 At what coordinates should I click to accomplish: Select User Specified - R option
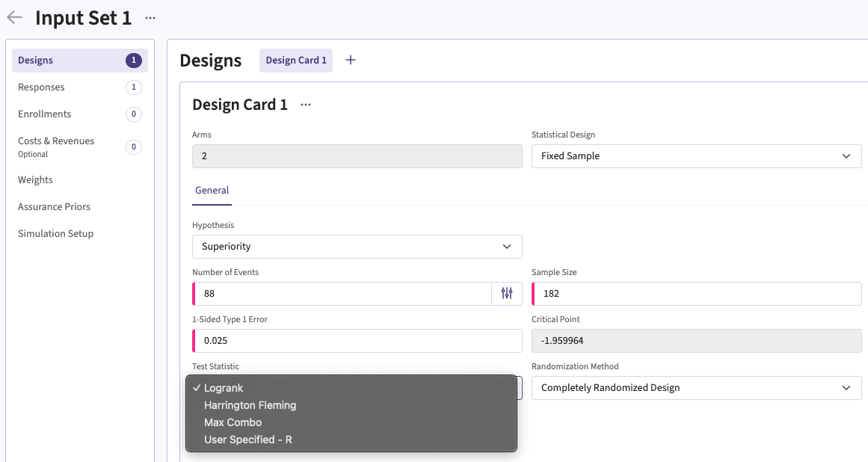tap(247, 440)
